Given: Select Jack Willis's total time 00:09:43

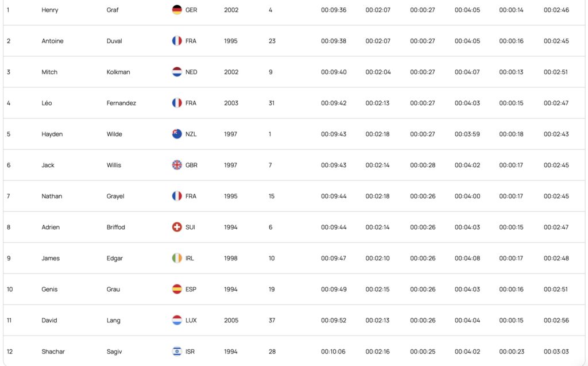Looking at the screenshot, I should click(x=334, y=165).
